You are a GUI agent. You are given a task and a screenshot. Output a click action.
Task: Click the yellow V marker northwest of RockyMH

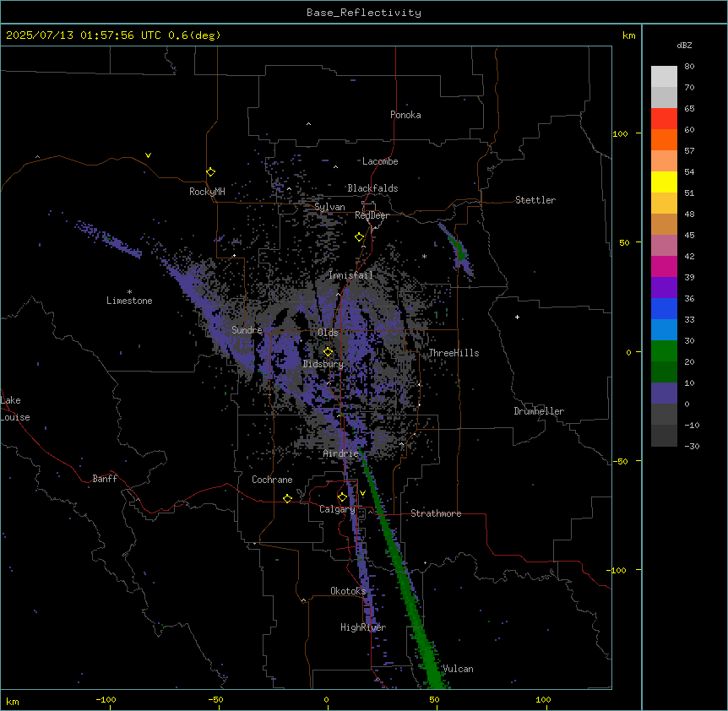tap(148, 155)
